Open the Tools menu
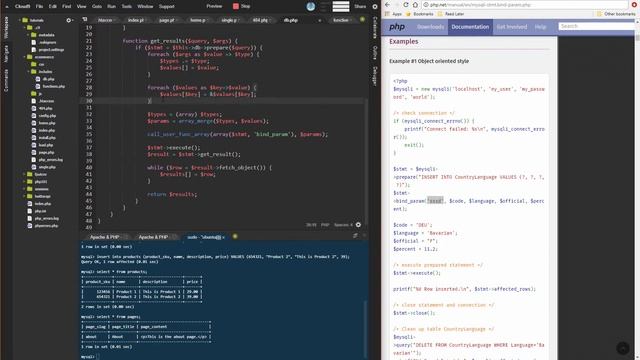The height and width of the screenshot is (360, 640). pos(127,7)
